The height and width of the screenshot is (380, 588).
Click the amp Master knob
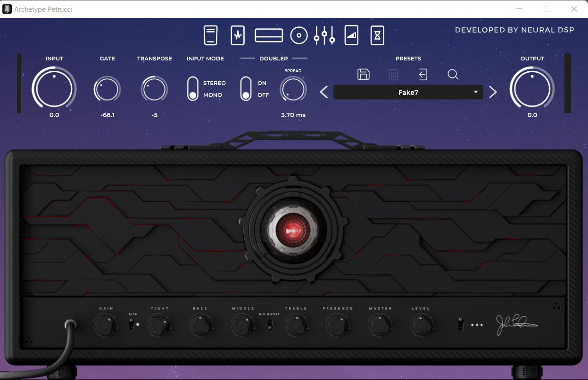point(380,325)
